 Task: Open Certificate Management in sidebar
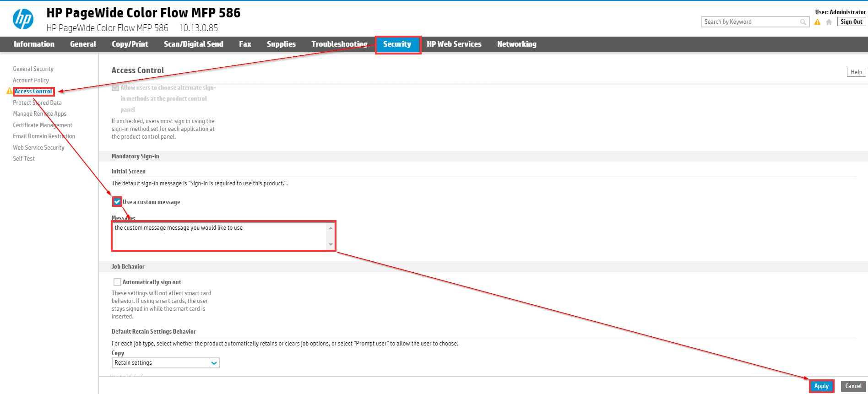click(x=43, y=125)
